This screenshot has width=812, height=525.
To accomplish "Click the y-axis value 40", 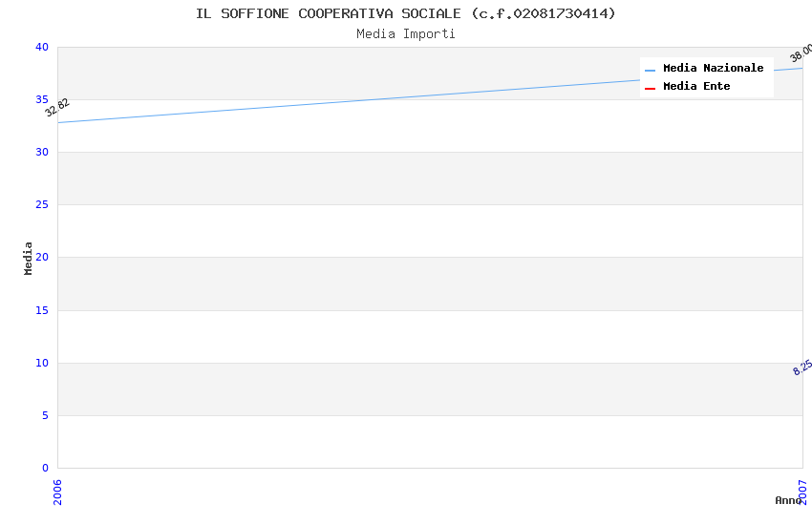I will pos(42,47).
